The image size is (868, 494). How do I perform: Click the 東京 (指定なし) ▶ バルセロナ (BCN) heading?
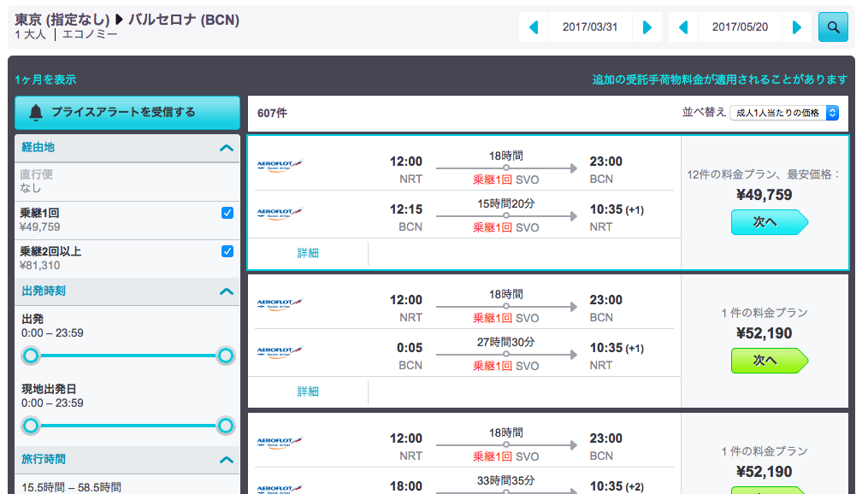coord(127,20)
